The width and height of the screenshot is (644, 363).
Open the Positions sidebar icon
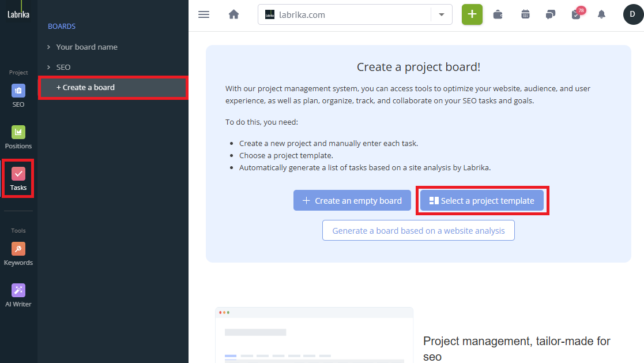18,132
